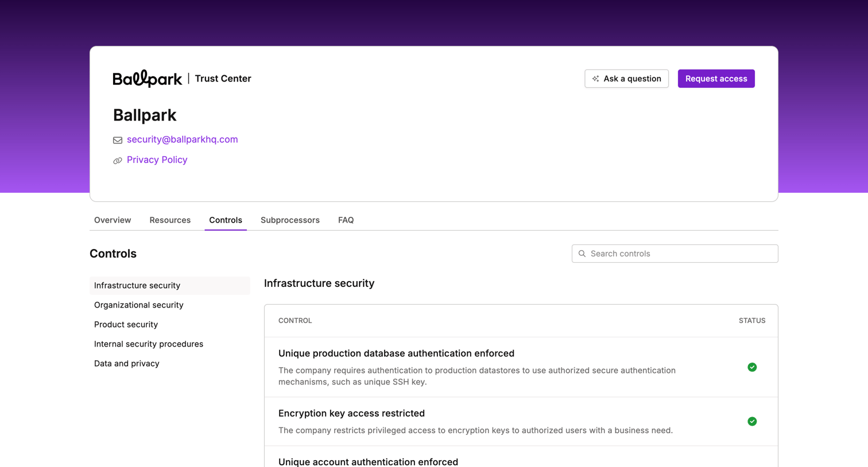Click the link icon beside Privacy Policy
Image resolution: width=868 pixels, height=467 pixels.
[x=118, y=161]
